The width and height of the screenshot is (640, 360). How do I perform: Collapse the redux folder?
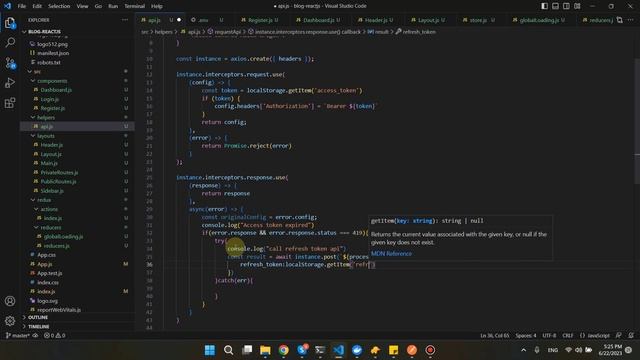pos(78,200)
